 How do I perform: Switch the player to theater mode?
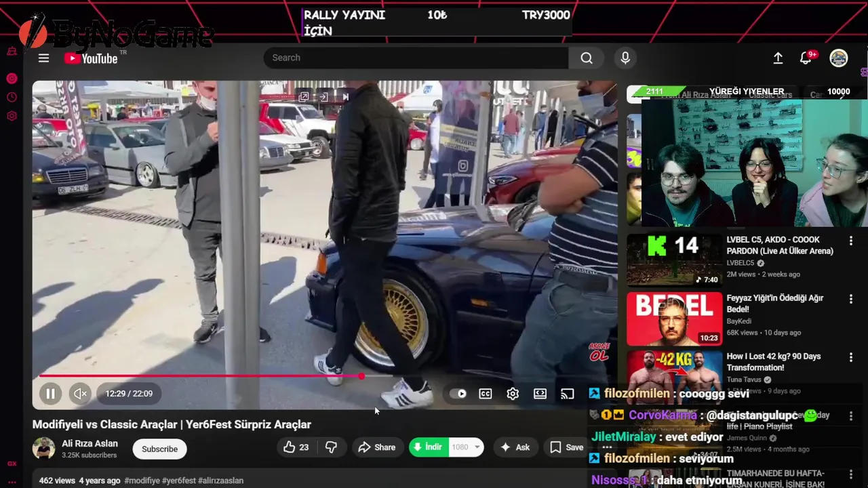click(540, 393)
